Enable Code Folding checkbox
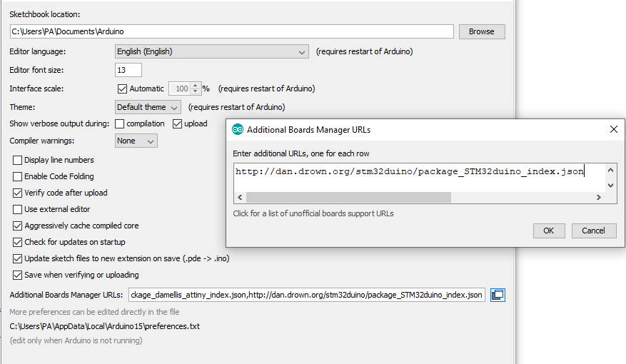 [x=17, y=176]
